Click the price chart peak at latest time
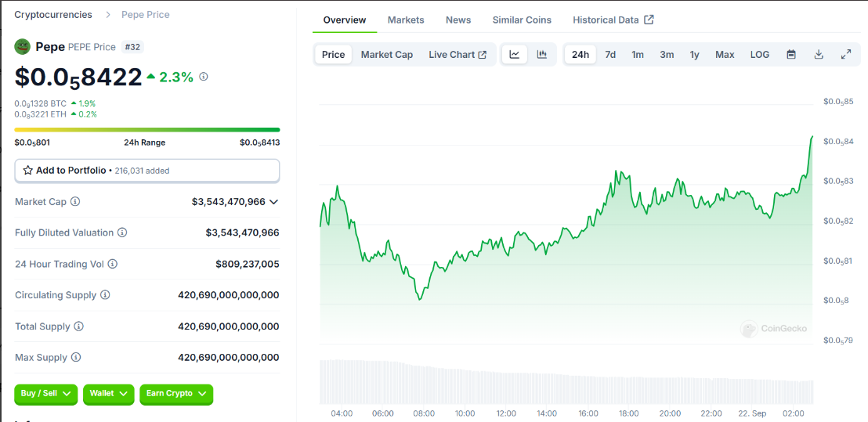This screenshot has width=868, height=422. coord(812,136)
